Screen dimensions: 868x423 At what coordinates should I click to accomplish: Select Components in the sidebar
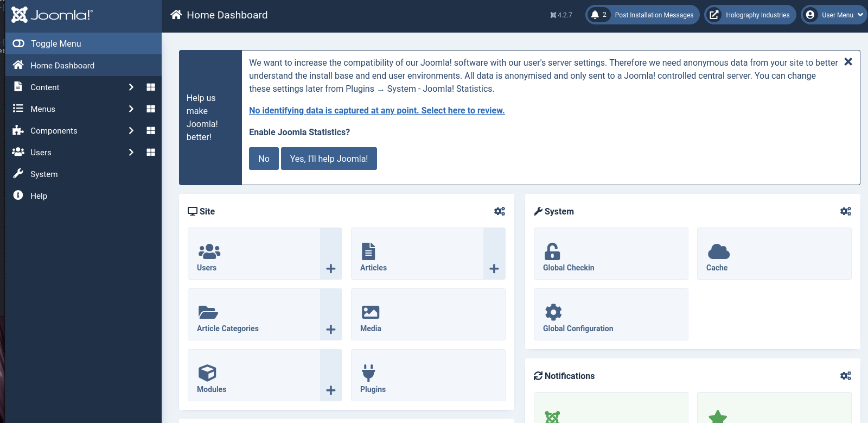[54, 130]
